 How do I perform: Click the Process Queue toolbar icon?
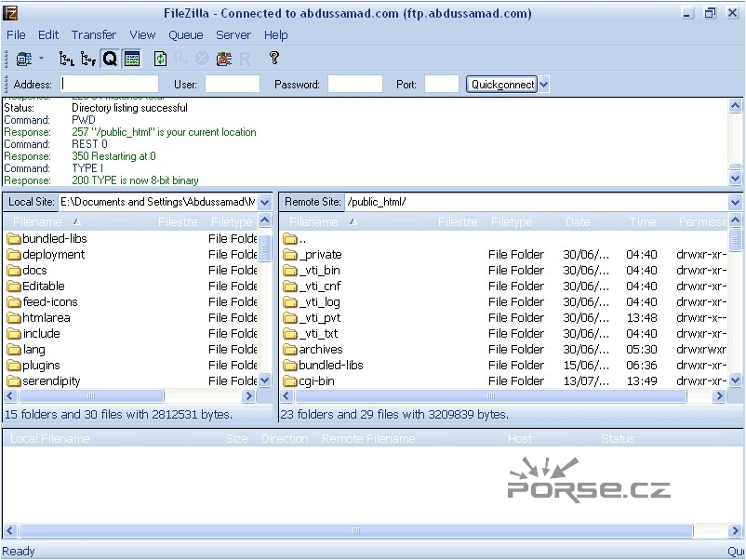(181, 59)
